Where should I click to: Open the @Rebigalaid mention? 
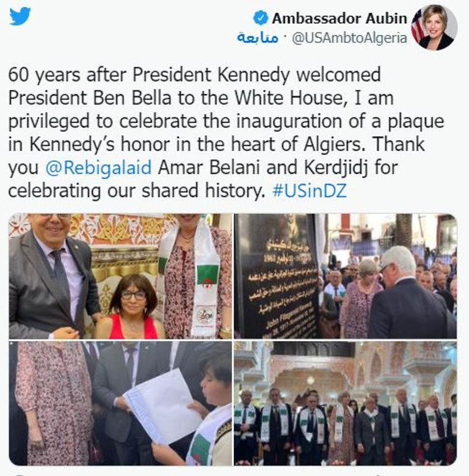pyautogui.click(x=98, y=167)
